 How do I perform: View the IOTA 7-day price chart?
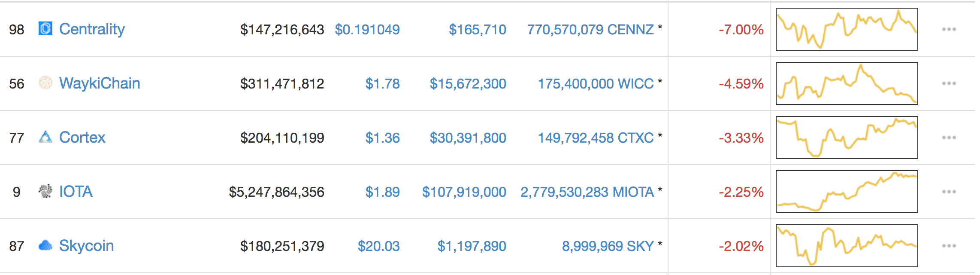(847, 192)
